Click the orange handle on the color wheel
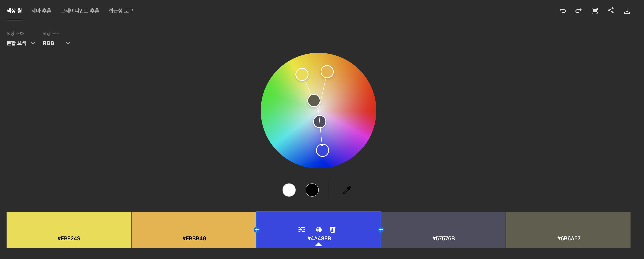The image size is (644, 259). (327, 72)
